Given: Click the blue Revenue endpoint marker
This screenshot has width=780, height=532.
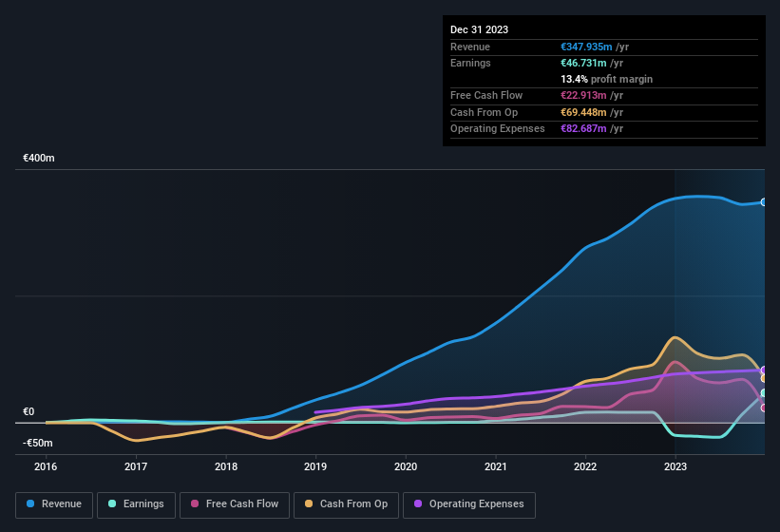Looking at the screenshot, I should 764,202.
